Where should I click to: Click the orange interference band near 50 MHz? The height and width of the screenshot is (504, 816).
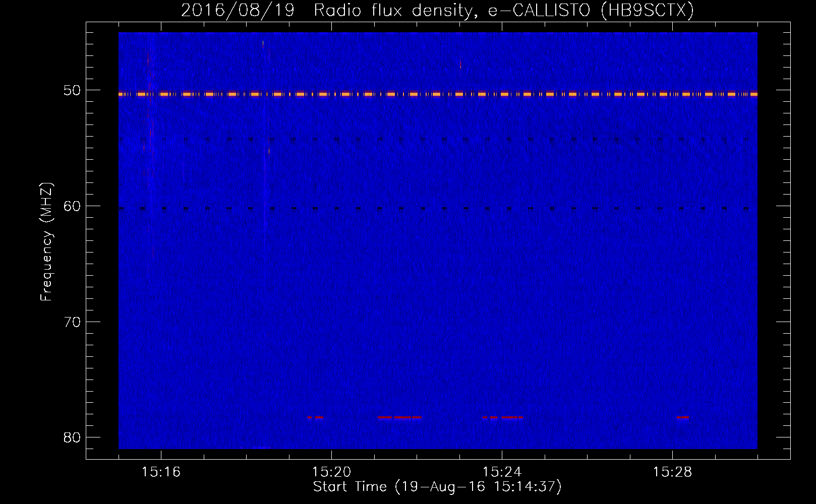(438, 94)
